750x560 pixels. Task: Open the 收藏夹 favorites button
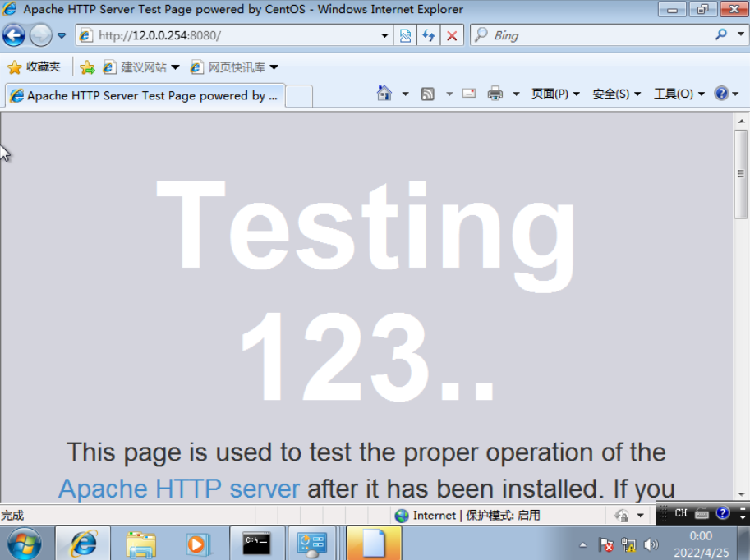35,67
